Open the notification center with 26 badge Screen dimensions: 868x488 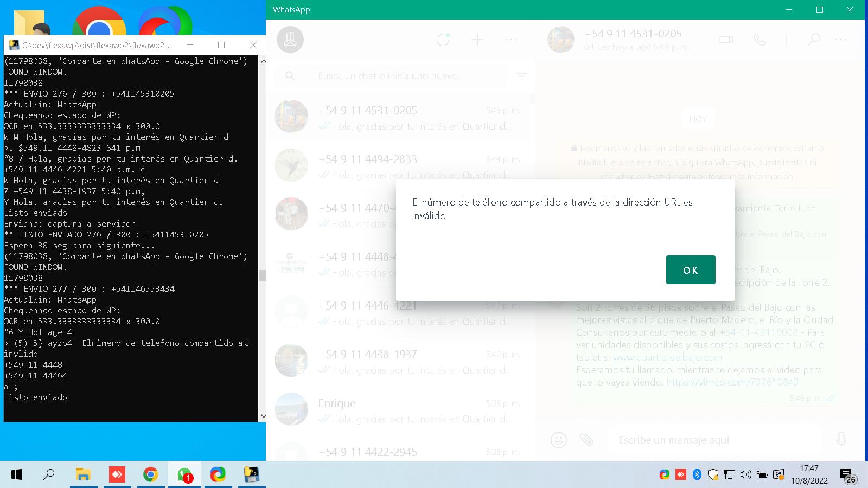point(848,476)
